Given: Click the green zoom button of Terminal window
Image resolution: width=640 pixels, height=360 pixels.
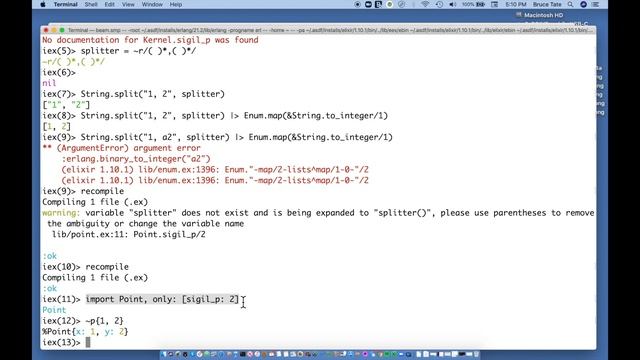Looking at the screenshot, I should coord(62,30).
